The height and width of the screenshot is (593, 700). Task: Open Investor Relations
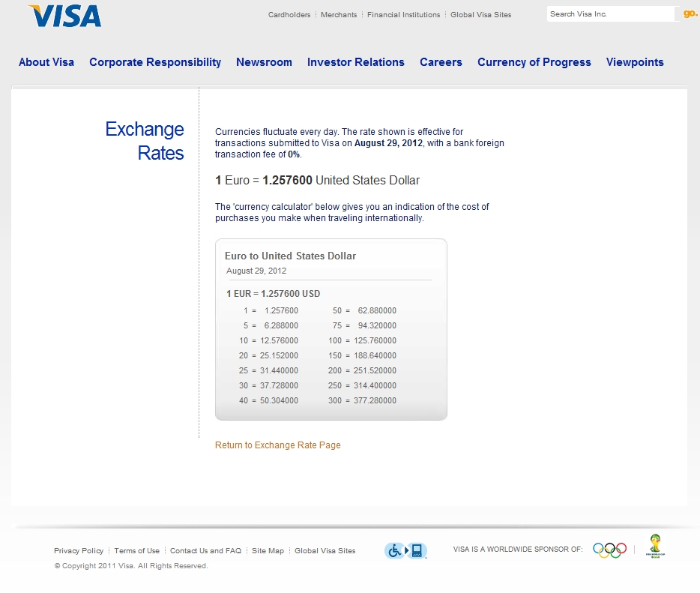point(356,62)
